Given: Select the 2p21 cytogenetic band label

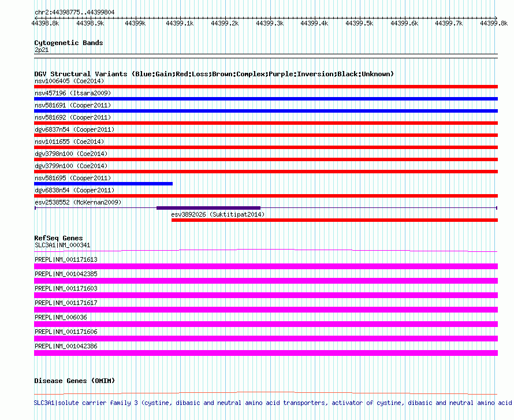Looking at the screenshot, I should point(42,50).
